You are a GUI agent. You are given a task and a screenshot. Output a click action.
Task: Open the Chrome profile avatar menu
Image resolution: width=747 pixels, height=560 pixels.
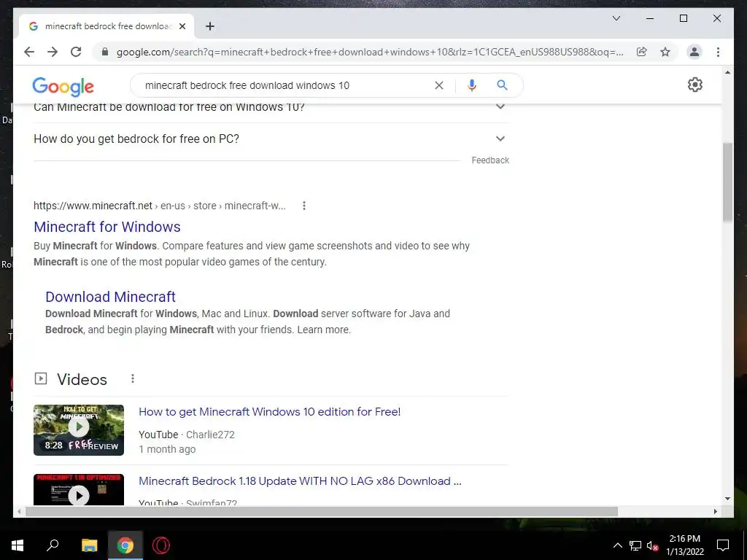[x=694, y=52]
